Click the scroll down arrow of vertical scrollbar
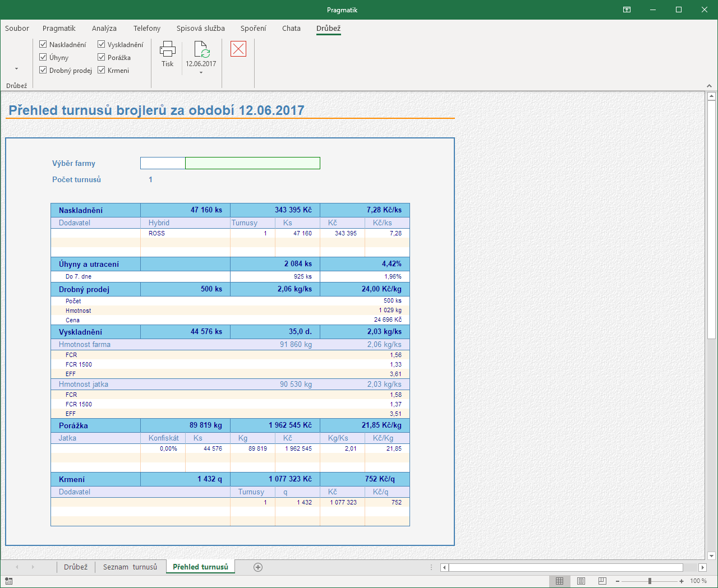 pos(712,556)
